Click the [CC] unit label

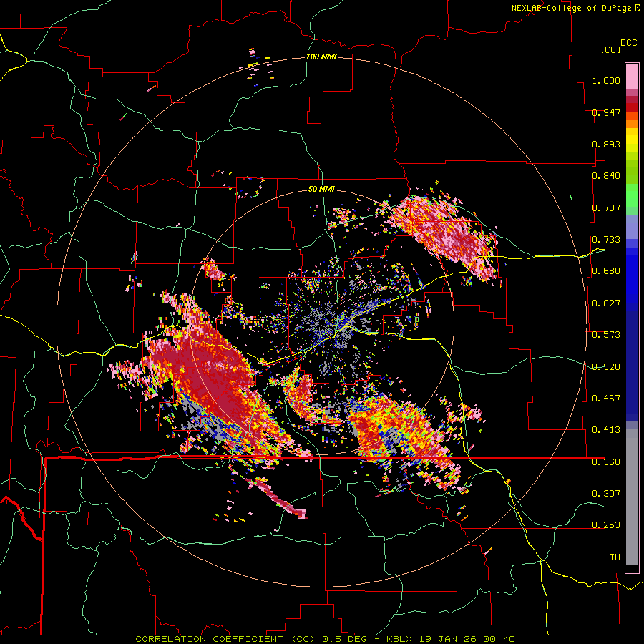611,49
